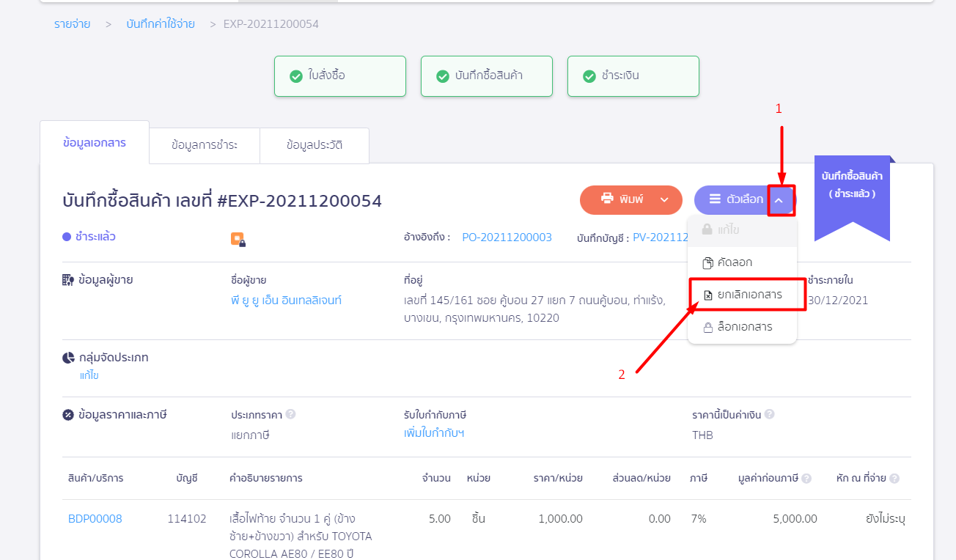
Task: Click the 5,000.00 pre-tax amount
Action: pos(795,519)
